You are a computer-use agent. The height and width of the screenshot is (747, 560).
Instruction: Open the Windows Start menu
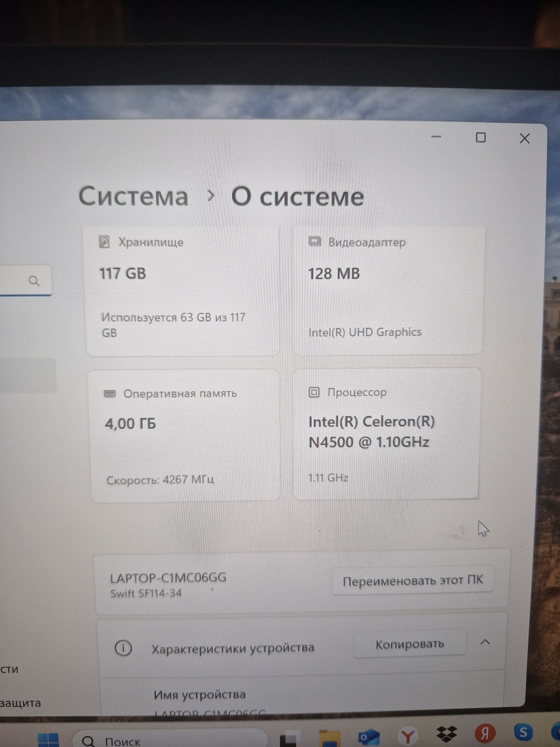tap(49, 739)
